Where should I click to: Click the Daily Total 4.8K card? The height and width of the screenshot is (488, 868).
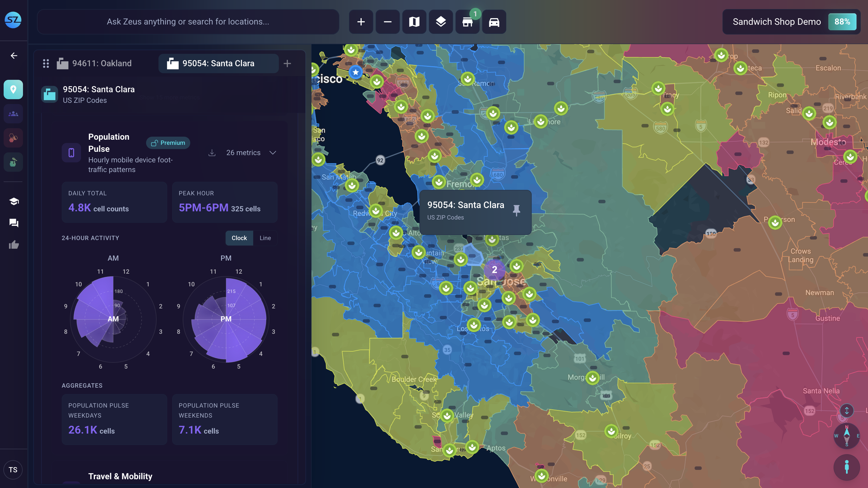tap(114, 202)
